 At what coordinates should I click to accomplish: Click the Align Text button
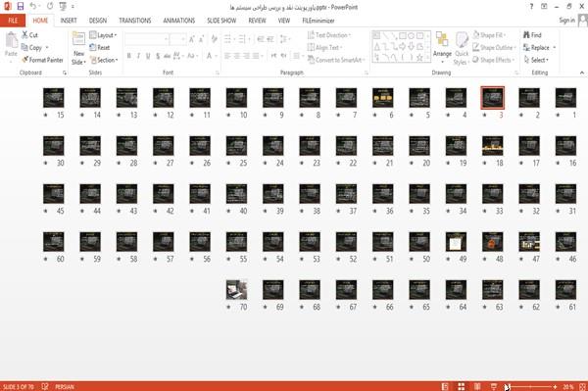324,47
